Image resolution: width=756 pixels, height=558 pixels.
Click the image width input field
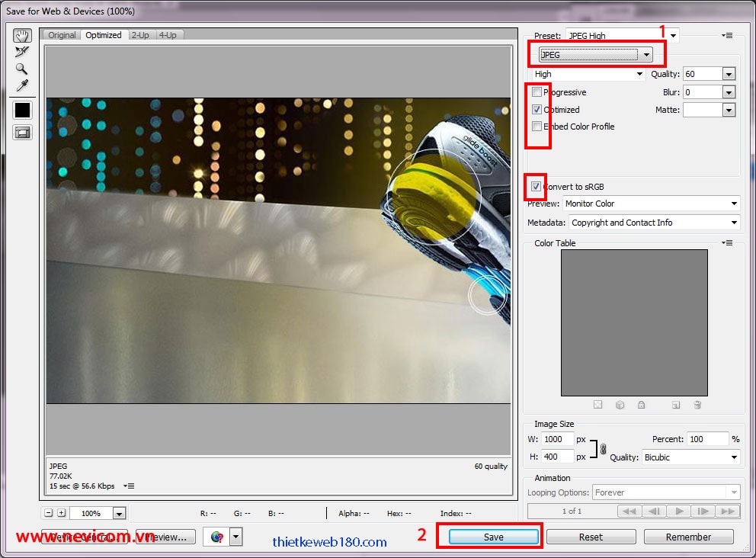click(x=557, y=439)
